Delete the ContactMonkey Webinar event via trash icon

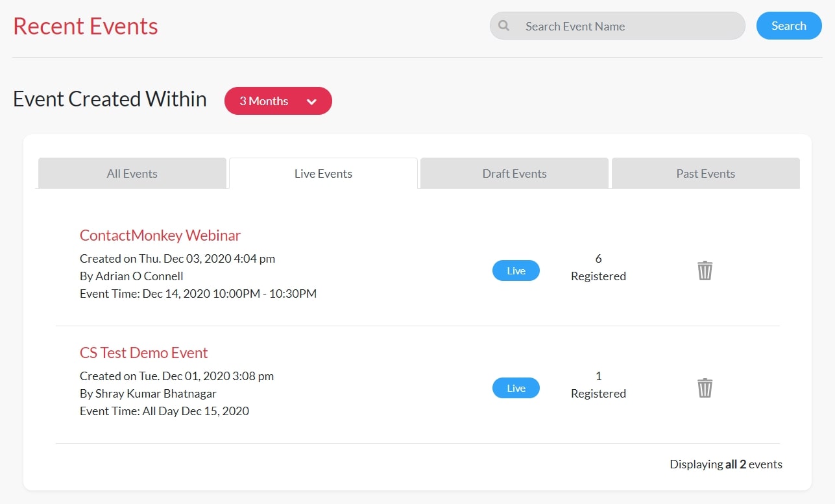705,270
